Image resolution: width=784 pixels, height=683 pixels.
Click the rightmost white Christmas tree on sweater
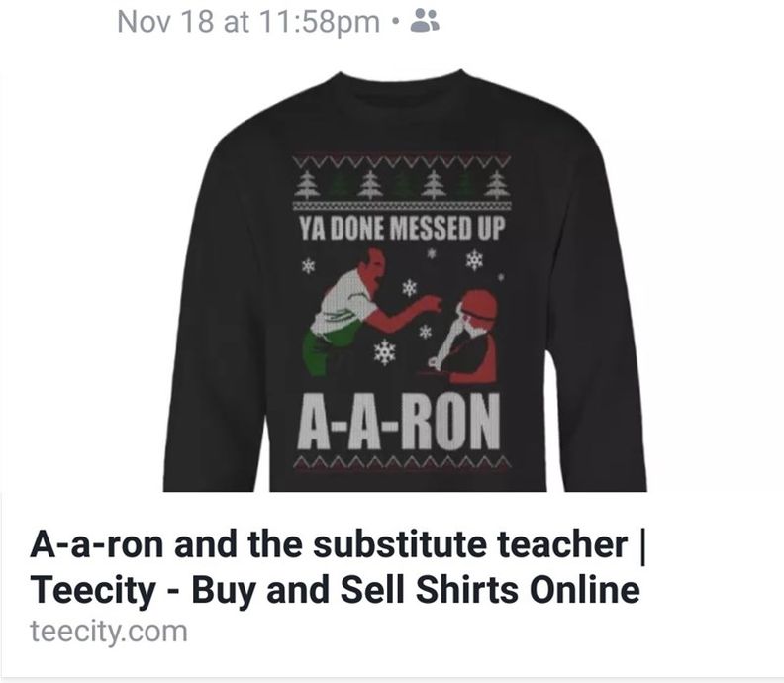[497, 184]
